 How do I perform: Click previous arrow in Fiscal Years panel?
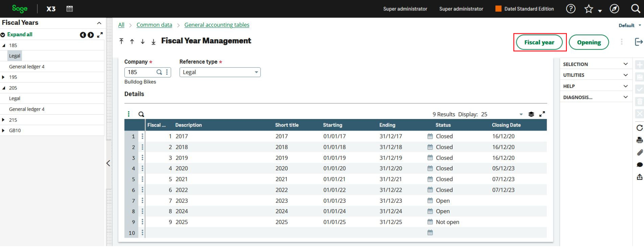tap(83, 35)
